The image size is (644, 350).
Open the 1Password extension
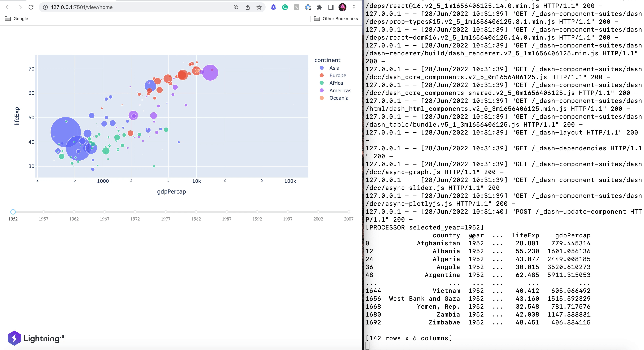coord(308,7)
